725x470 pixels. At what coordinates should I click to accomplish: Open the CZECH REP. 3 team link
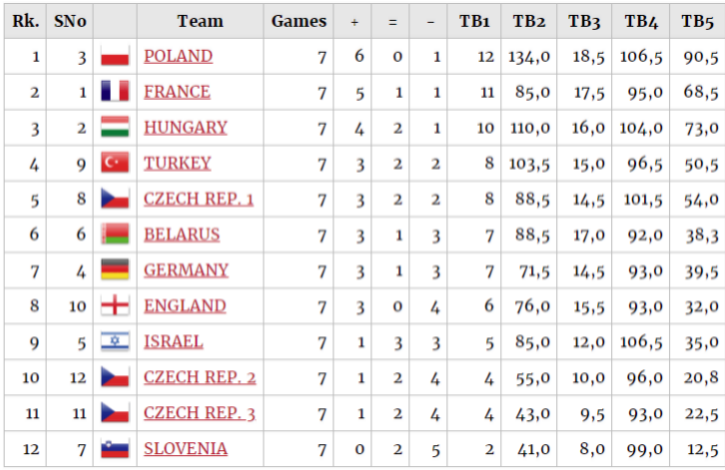[x=199, y=413]
